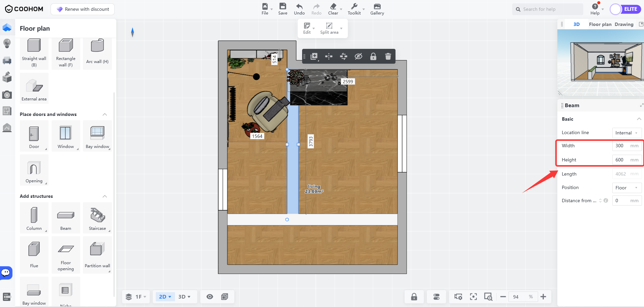644x307 pixels.
Task: Click the Renew with discount button
Action: click(x=83, y=9)
